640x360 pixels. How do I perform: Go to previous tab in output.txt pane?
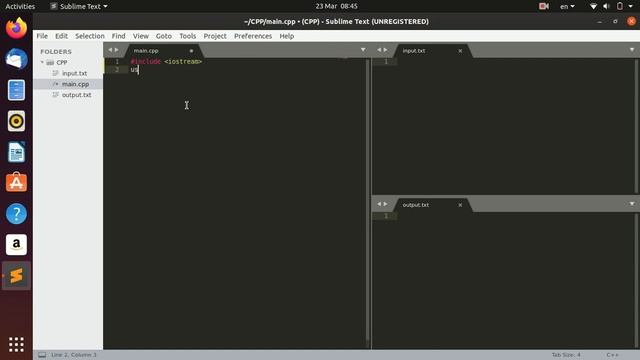point(379,204)
